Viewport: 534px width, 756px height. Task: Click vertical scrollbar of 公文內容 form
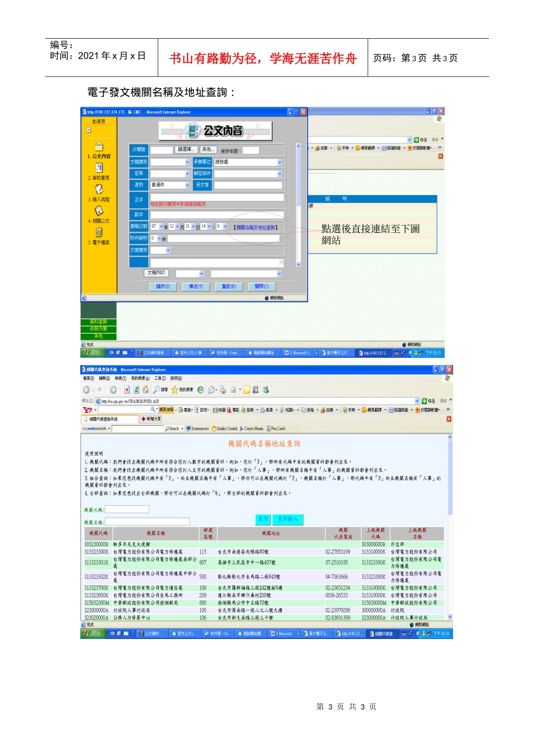[x=298, y=205]
